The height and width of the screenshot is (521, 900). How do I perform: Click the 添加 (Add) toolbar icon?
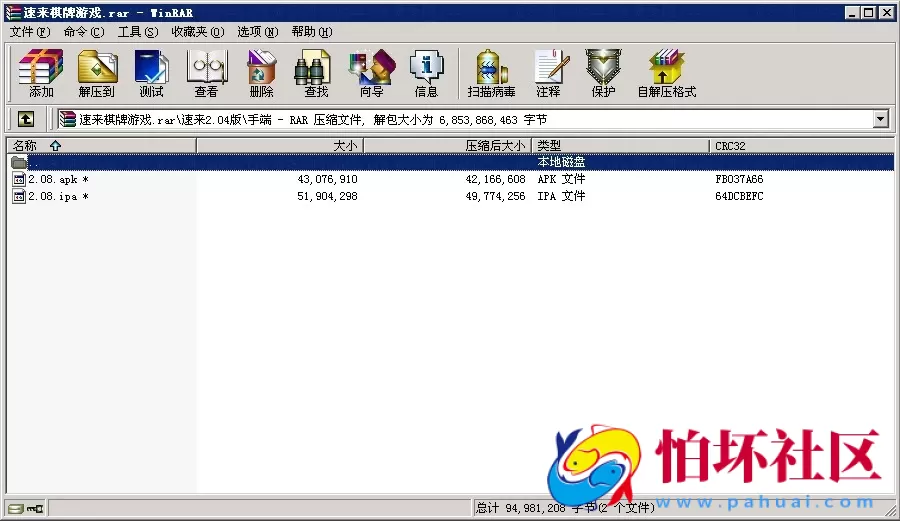[41, 73]
